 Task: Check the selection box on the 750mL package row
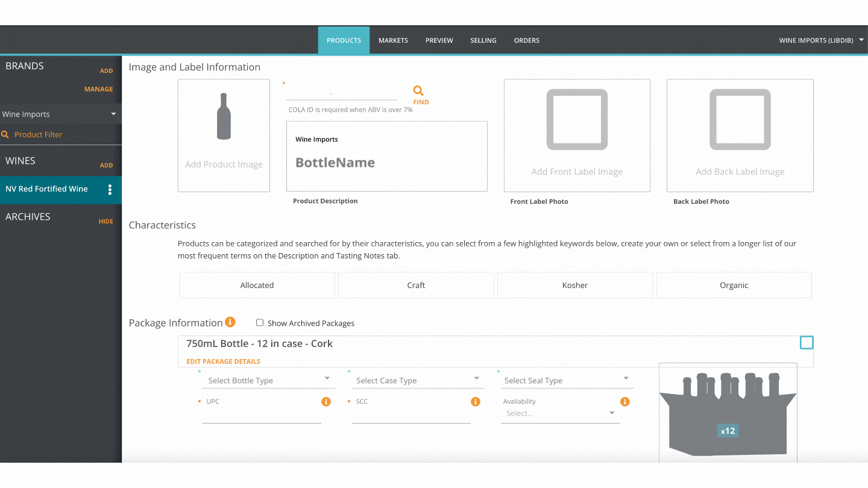[807, 342]
